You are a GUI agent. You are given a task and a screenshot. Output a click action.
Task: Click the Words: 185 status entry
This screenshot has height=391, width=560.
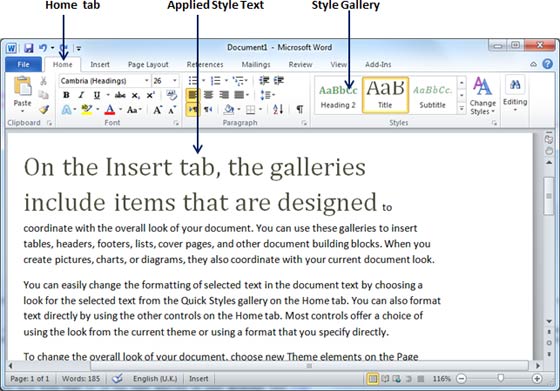81,379
